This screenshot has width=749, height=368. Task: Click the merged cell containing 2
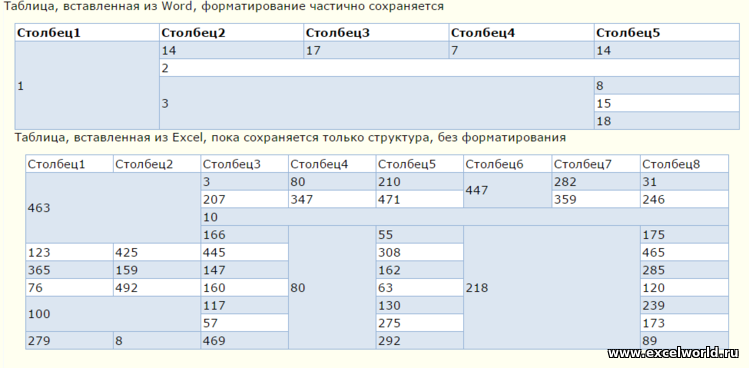click(x=449, y=68)
